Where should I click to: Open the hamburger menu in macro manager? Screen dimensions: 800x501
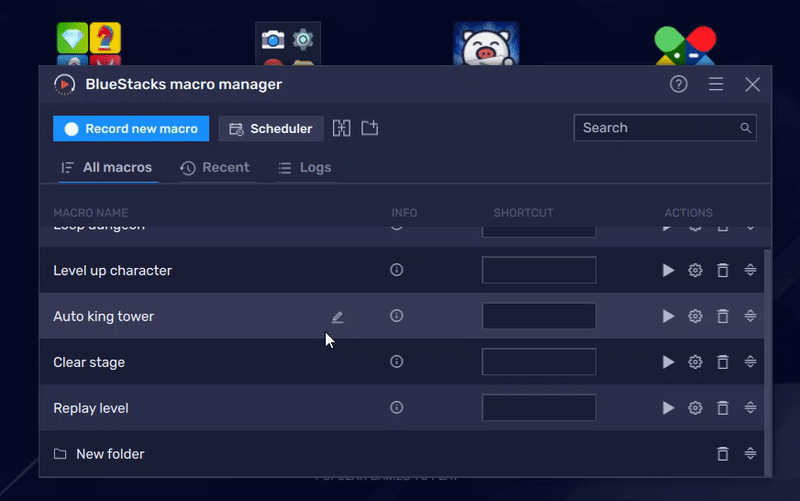(716, 84)
